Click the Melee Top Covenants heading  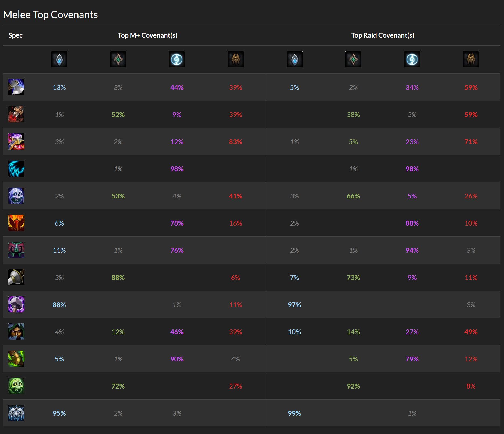(50, 15)
